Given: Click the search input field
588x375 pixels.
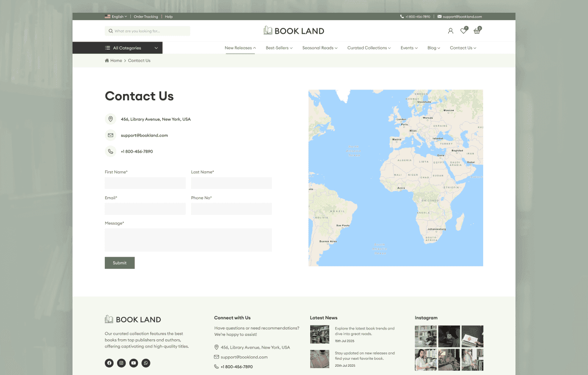Looking at the screenshot, I should pos(147,31).
